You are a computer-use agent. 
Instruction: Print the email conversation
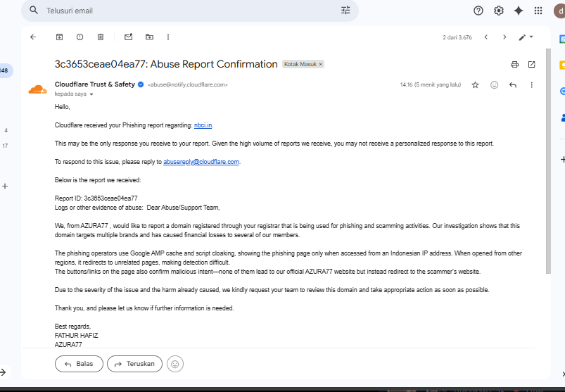(x=514, y=65)
